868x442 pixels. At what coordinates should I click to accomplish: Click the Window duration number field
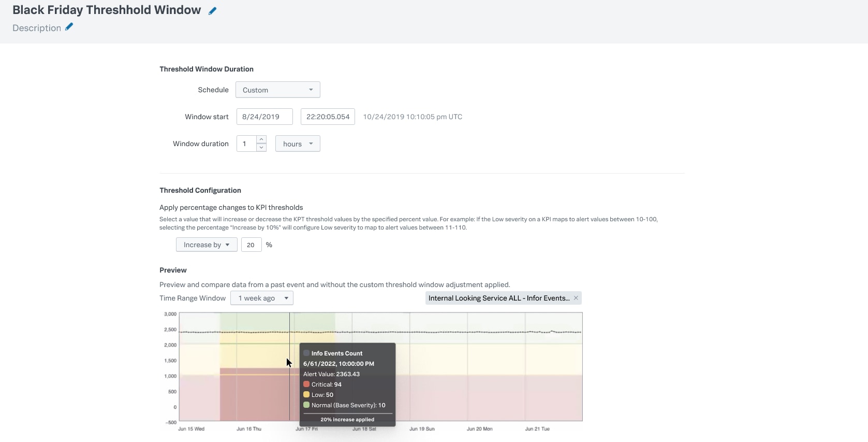point(246,144)
